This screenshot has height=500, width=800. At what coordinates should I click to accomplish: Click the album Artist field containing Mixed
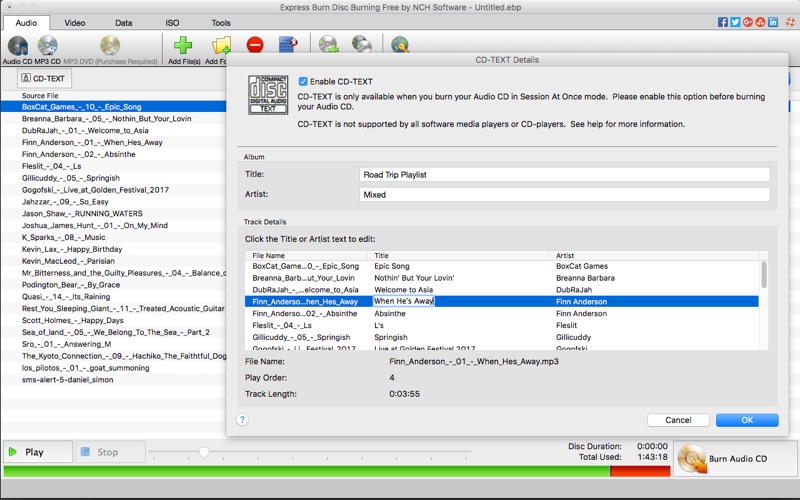565,195
